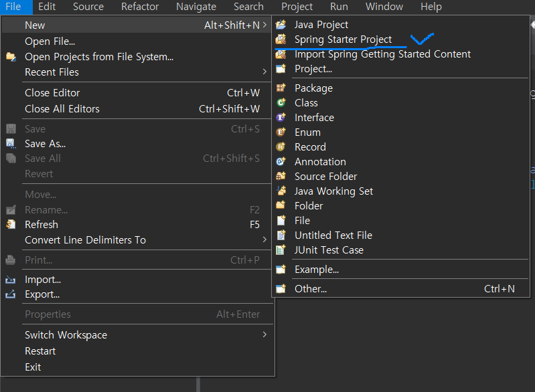
Task: Open the Window menu
Action: pos(384,7)
